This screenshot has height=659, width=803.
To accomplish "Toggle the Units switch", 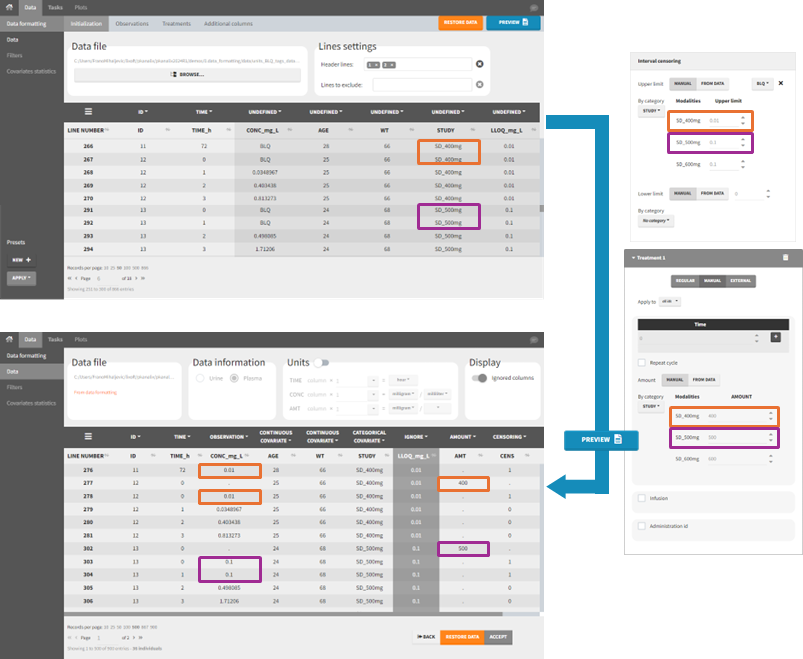I will [322, 363].
